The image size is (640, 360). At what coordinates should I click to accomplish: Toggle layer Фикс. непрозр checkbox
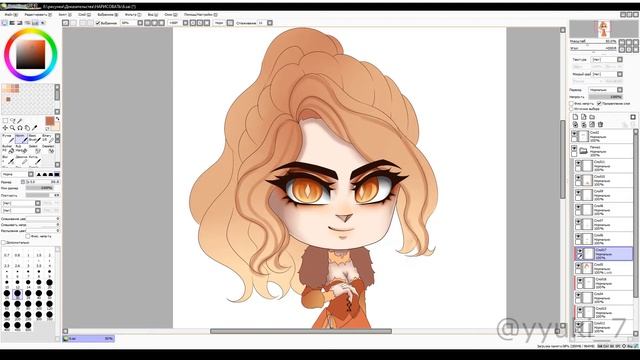click(572, 104)
